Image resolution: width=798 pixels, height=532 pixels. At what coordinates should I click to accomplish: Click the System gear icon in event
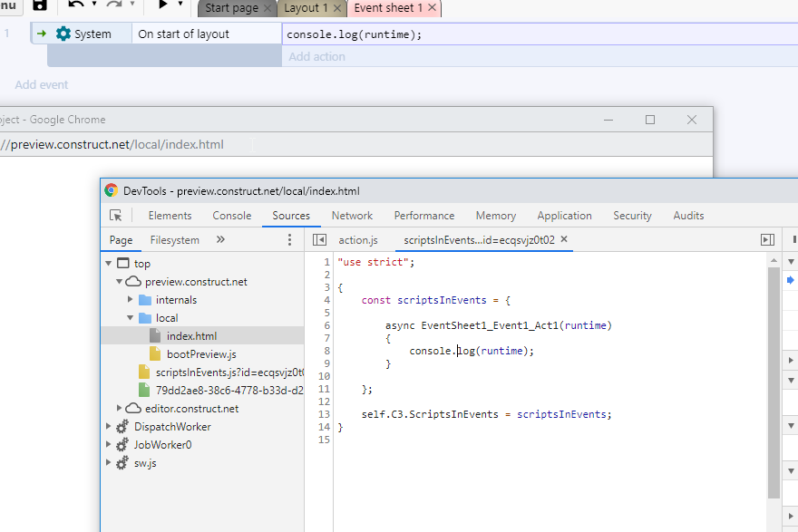click(63, 34)
